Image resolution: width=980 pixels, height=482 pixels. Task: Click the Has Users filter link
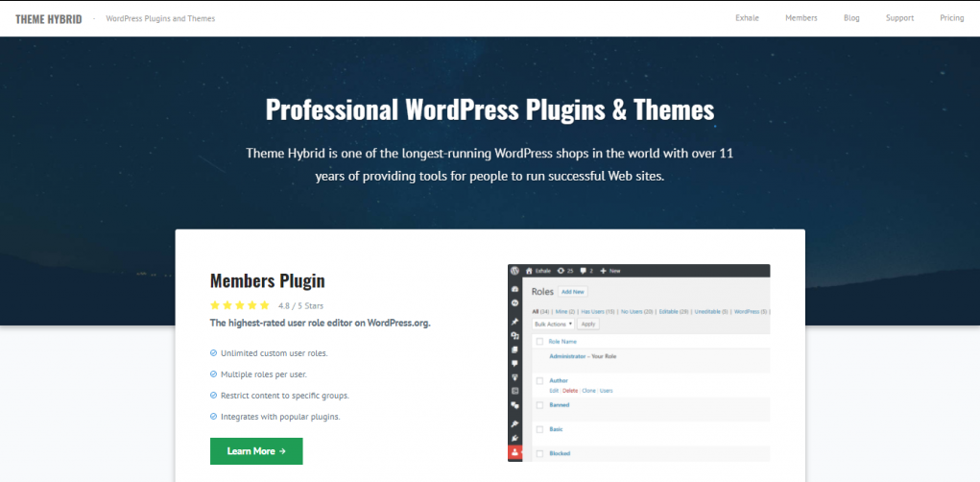[x=598, y=311]
